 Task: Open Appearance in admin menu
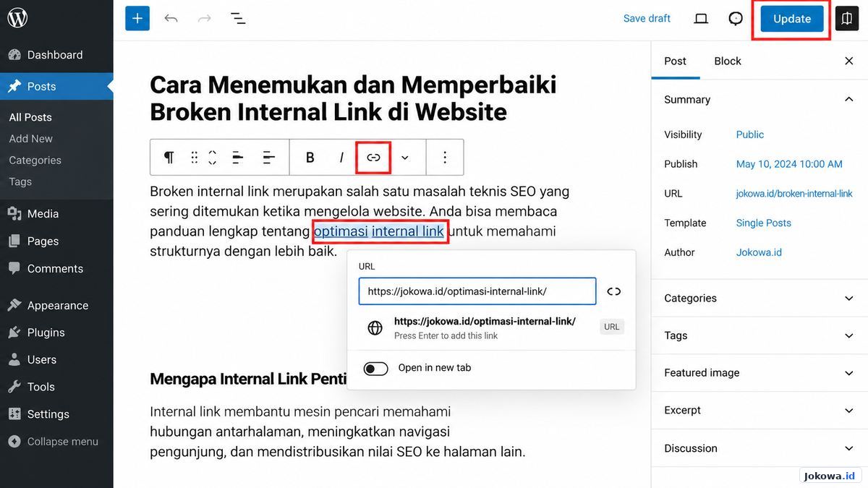[x=56, y=305]
